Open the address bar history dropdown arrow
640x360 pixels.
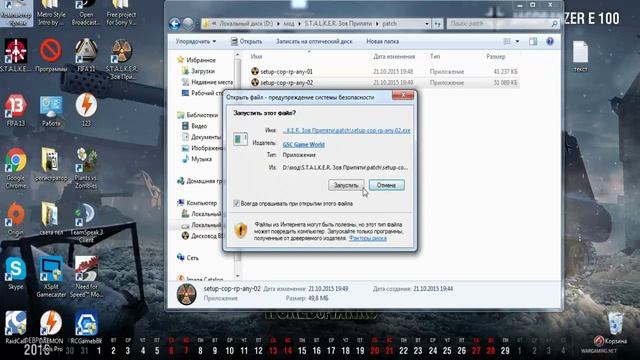tap(427, 24)
